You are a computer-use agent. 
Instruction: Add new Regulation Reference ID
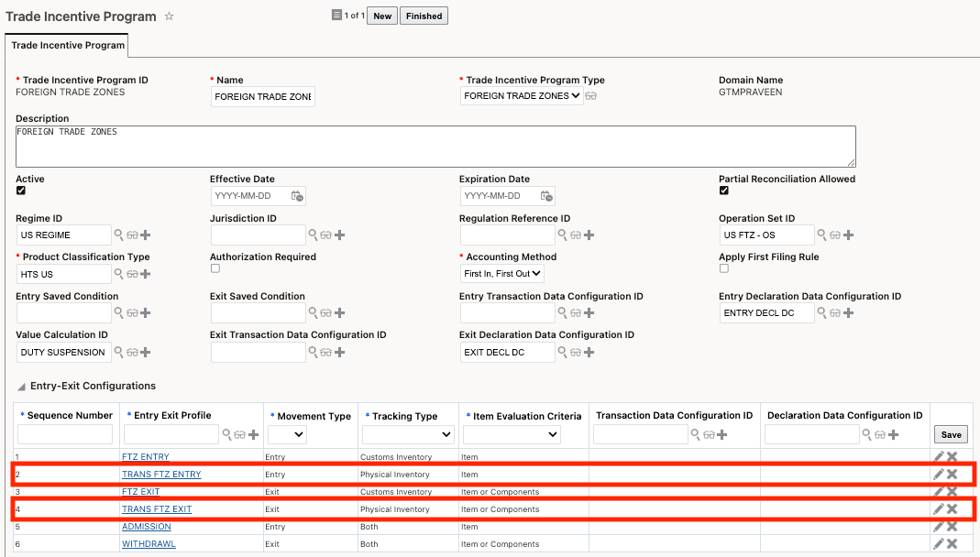tap(589, 235)
